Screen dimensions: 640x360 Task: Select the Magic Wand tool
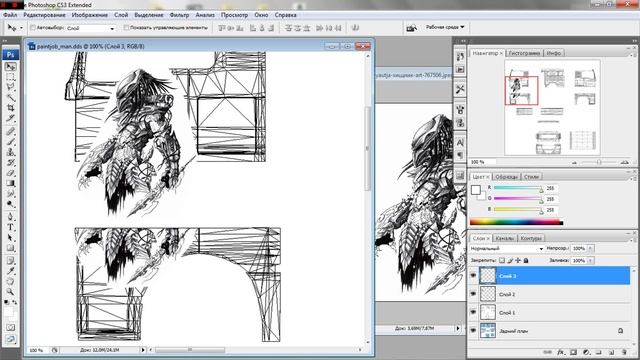[11, 98]
